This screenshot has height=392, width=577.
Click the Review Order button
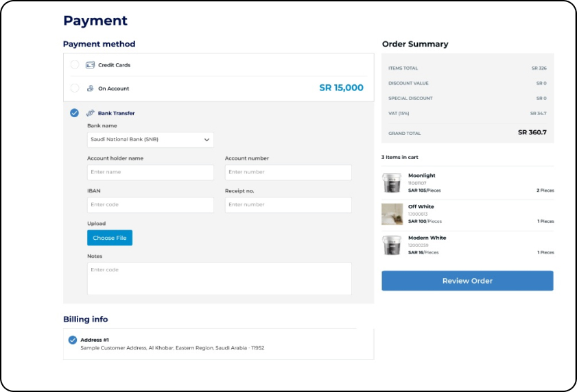(x=467, y=281)
